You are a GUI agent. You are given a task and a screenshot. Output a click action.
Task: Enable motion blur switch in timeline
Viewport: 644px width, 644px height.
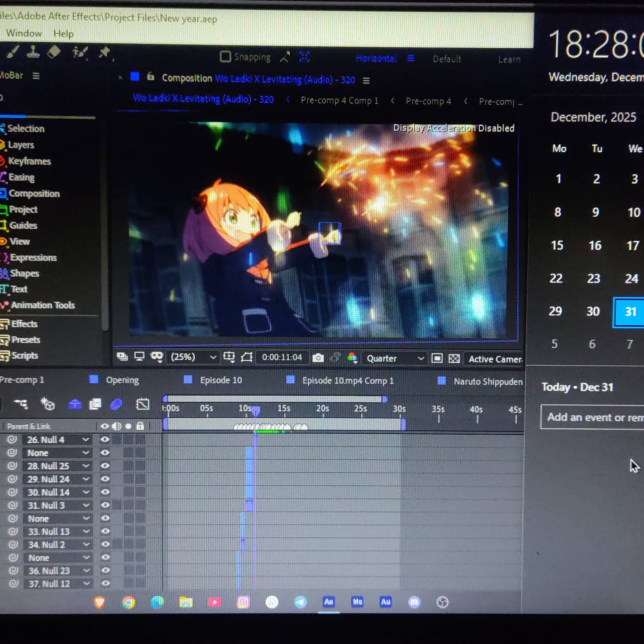116,404
